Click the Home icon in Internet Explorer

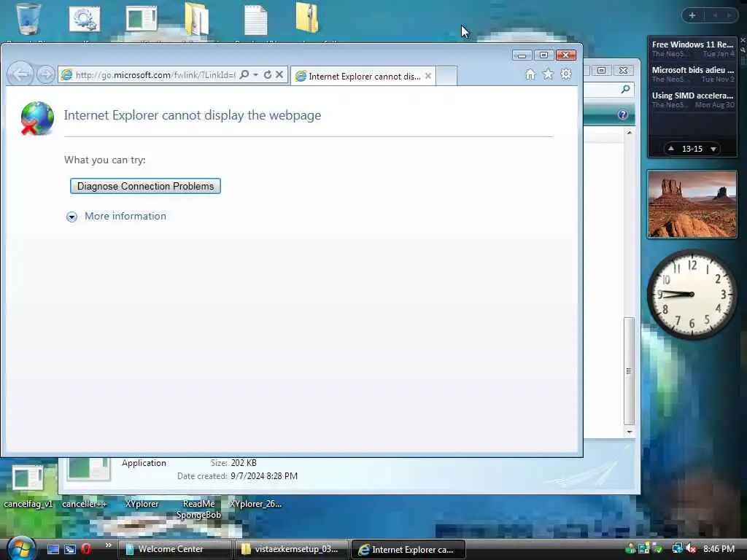coord(530,74)
